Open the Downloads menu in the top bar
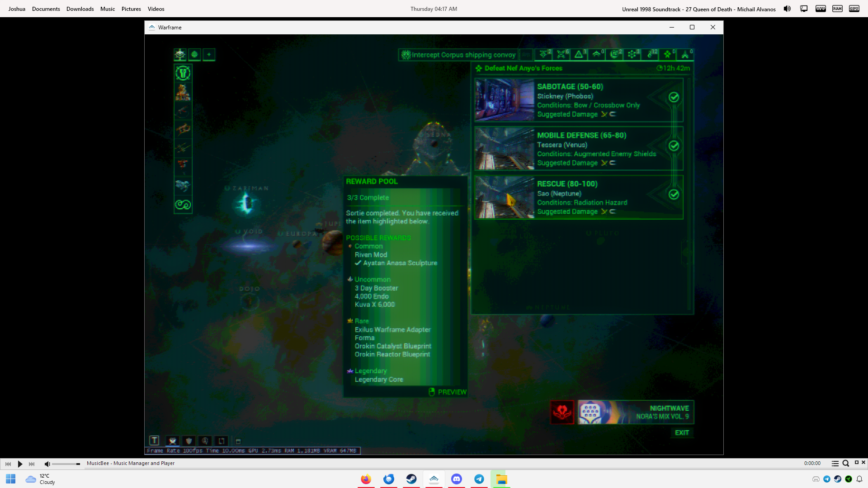Image resolution: width=868 pixels, height=488 pixels. click(x=80, y=9)
